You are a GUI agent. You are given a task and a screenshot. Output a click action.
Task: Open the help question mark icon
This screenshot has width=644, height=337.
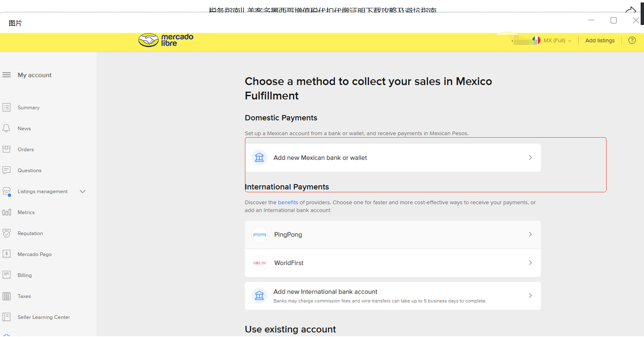(x=632, y=40)
